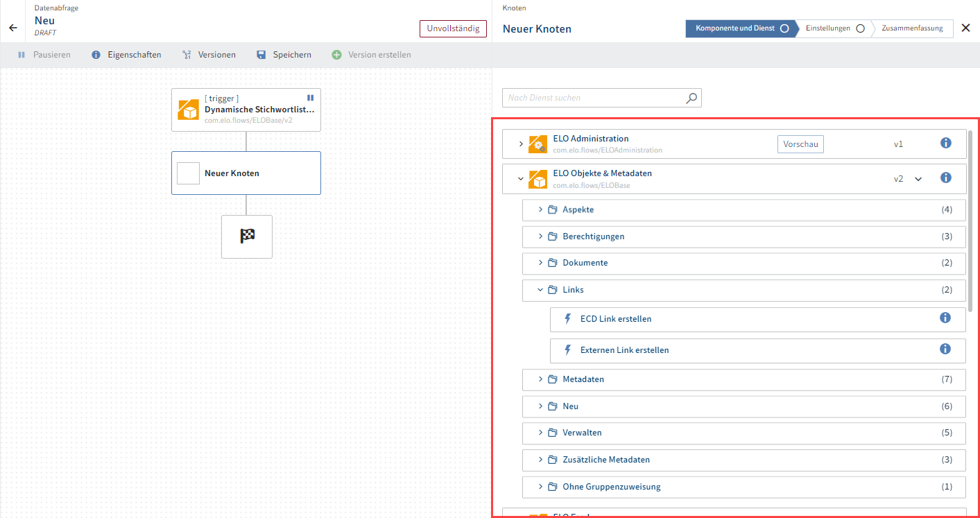This screenshot has height=518, width=980.
Task: Expand the Neu folder
Action: (541, 406)
